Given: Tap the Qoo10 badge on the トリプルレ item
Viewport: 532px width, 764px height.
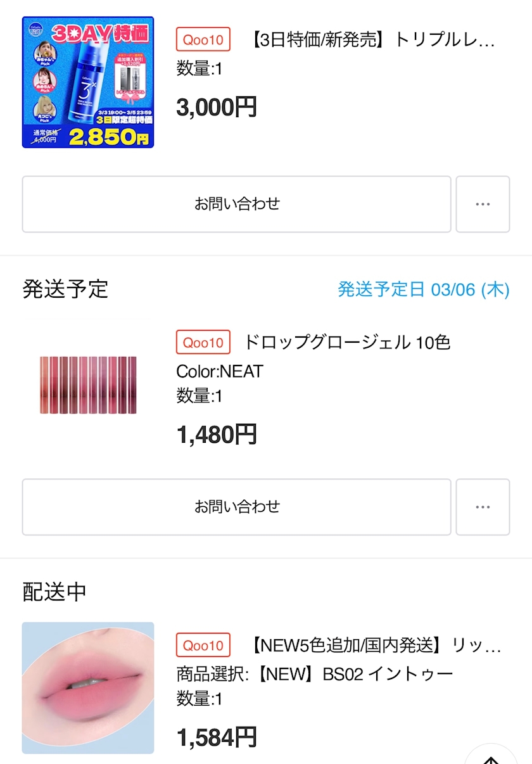Looking at the screenshot, I should [203, 40].
